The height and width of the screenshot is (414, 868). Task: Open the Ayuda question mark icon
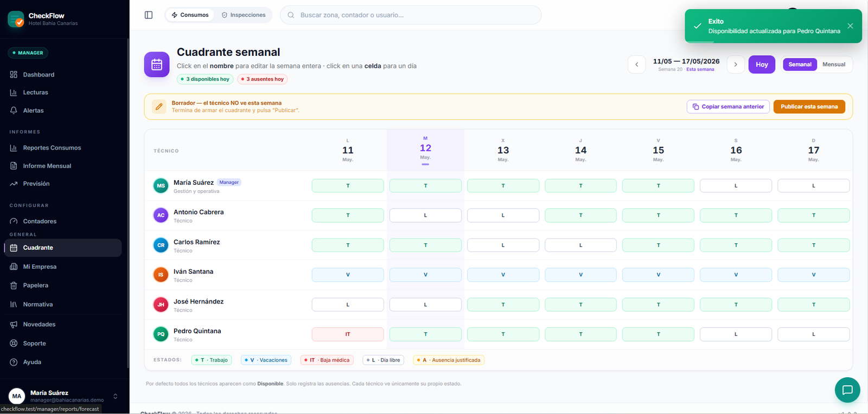(14, 362)
